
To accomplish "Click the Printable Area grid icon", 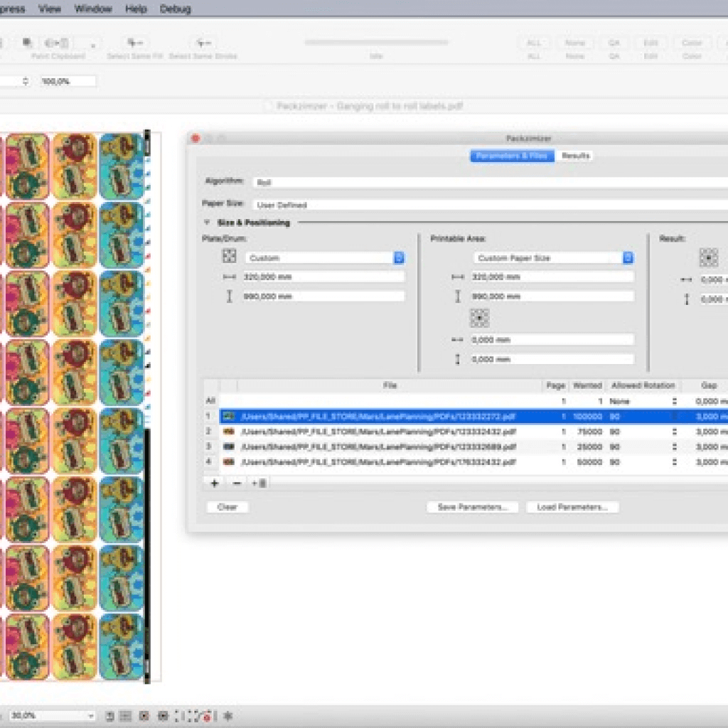I will [479, 318].
